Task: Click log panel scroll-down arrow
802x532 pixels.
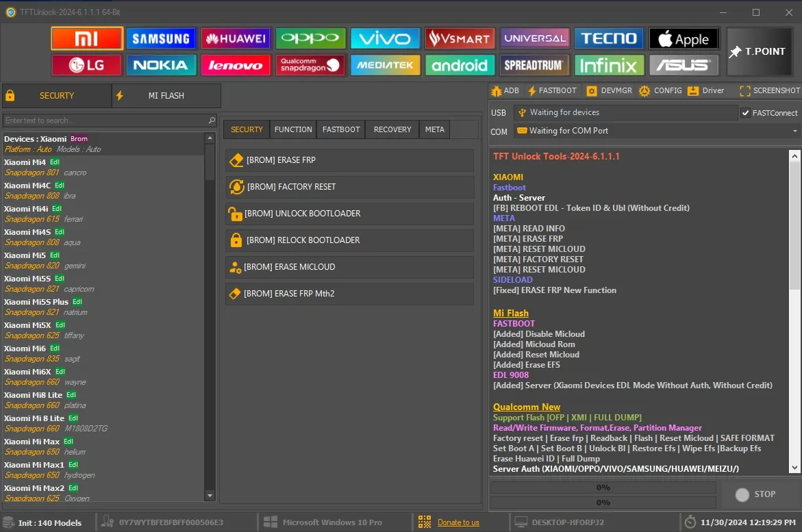Action: [x=794, y=468]
